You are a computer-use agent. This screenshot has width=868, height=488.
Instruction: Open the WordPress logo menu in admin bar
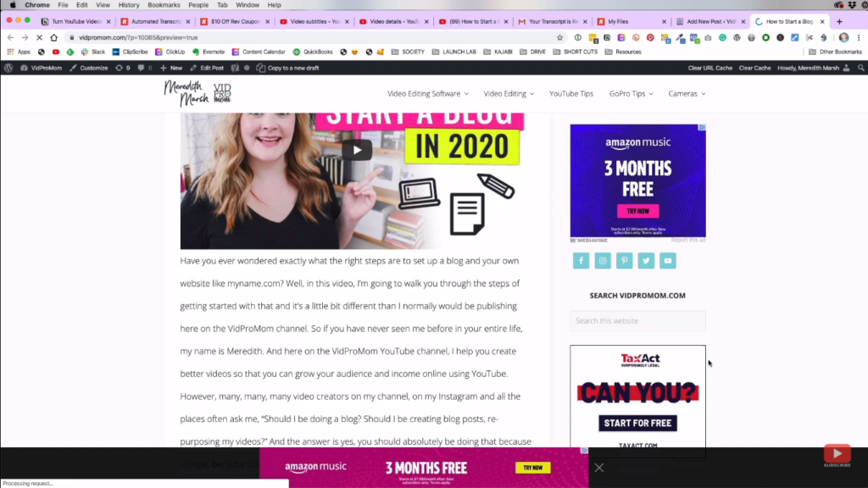tap(8, 68)
